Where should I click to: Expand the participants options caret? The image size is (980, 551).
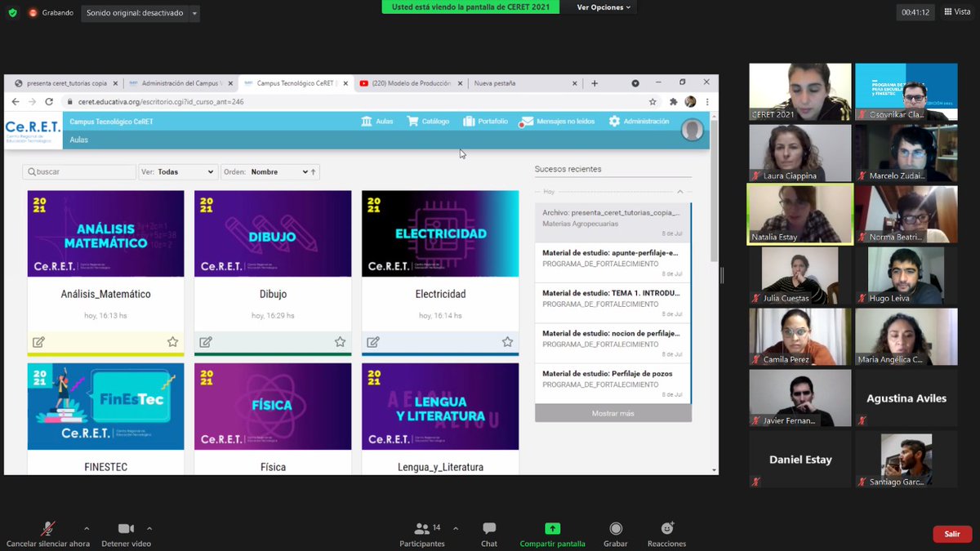point(456,528)
